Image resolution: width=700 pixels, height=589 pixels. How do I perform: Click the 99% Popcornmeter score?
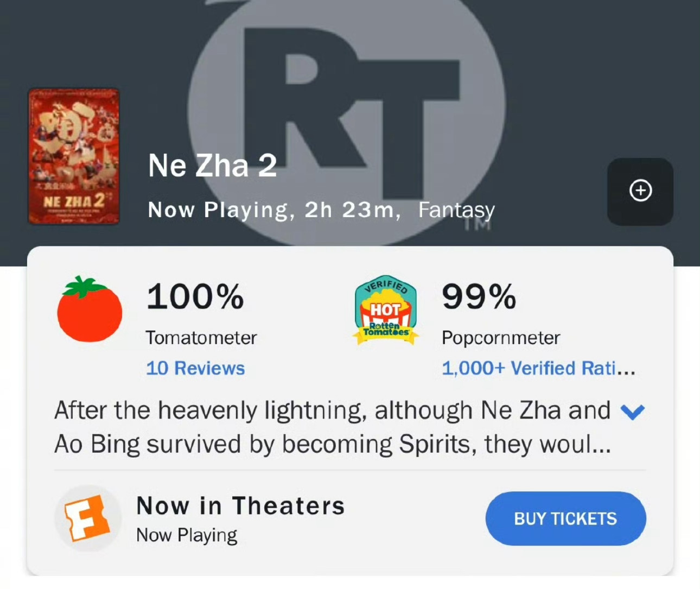479,297
